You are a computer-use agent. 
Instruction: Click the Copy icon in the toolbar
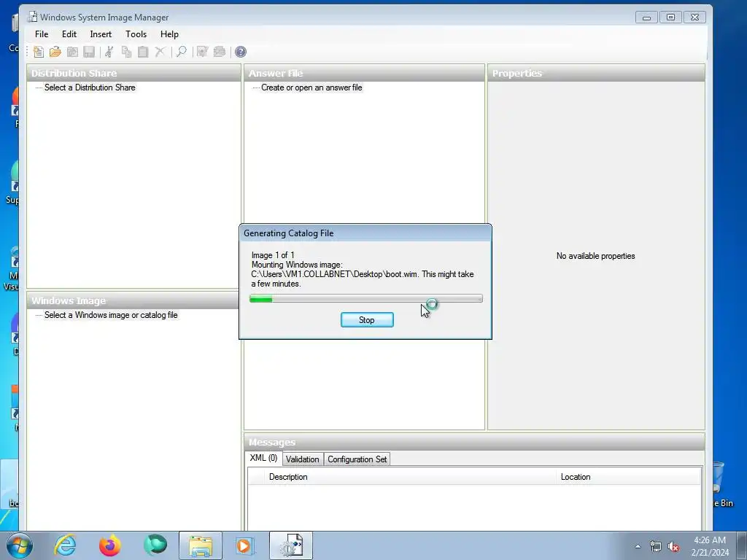[126, 52]
